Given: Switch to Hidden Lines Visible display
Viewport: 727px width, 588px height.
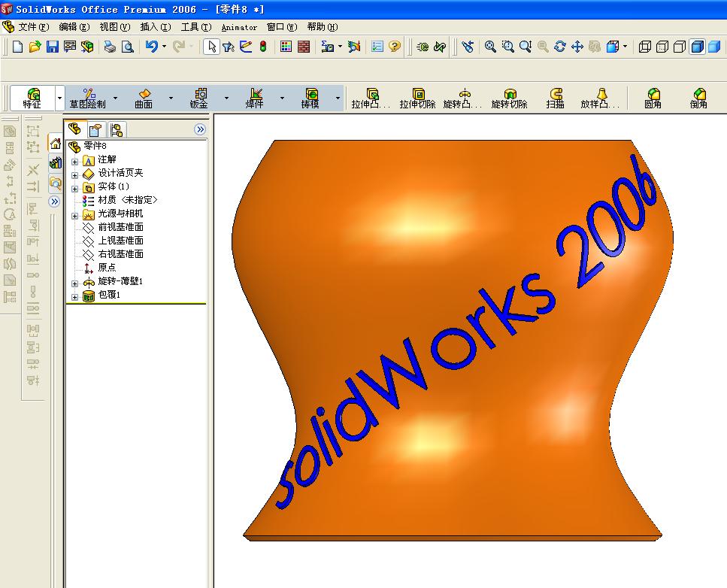Looking at the screenshot, I should (x=662, y=47).
